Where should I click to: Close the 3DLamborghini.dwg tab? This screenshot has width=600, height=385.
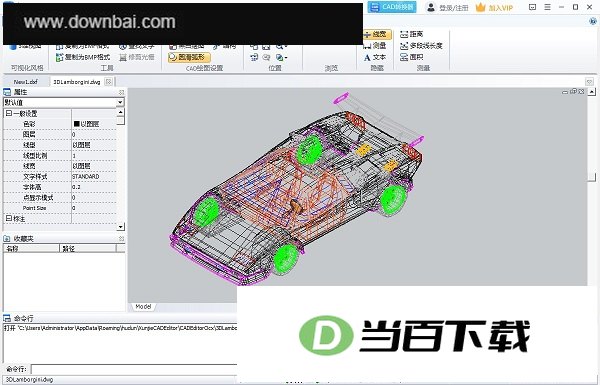tap(109, 82)
